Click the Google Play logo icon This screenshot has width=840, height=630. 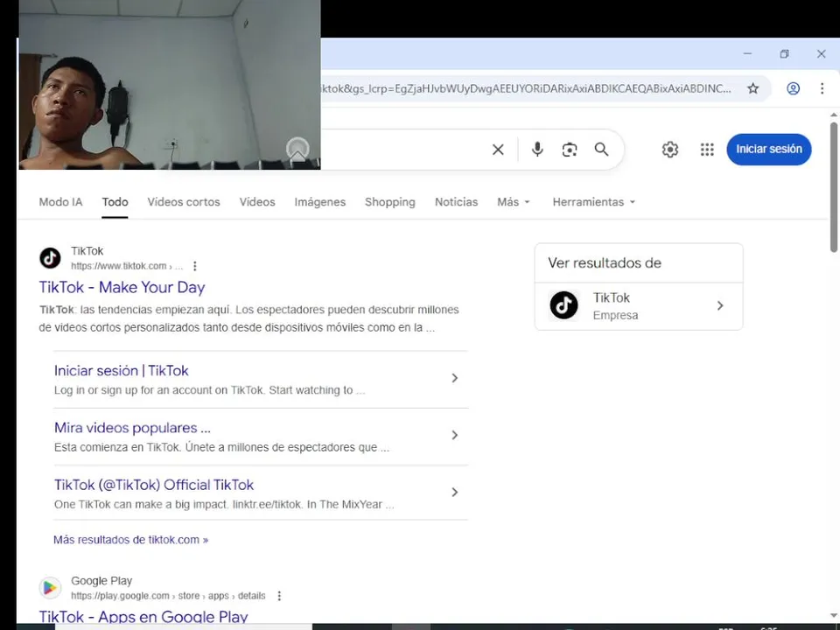(51, 588)
